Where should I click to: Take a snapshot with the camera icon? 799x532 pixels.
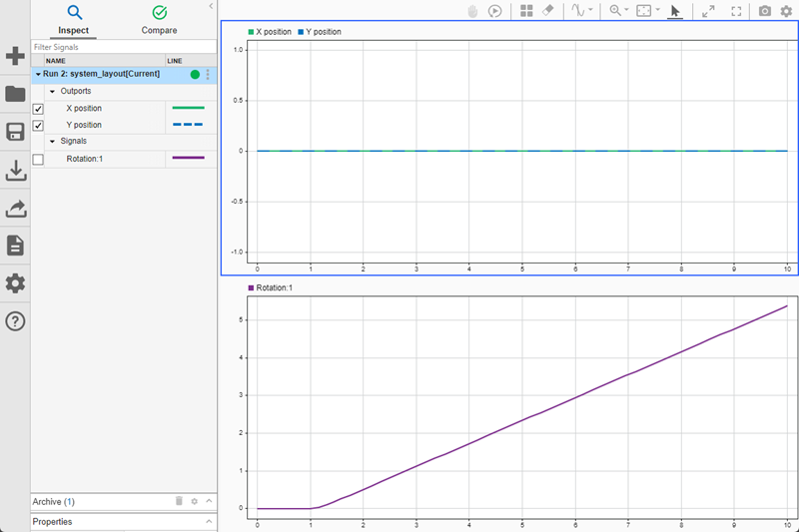(x=764, y=11)
